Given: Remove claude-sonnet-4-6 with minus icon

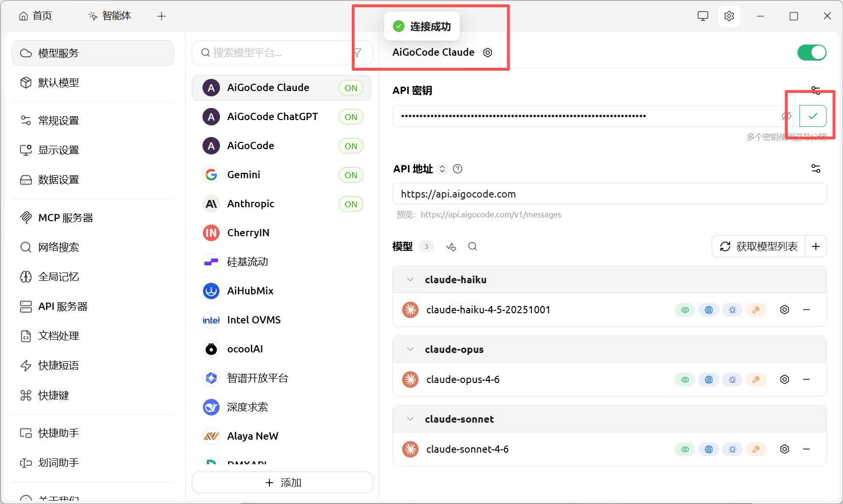Looking at the screenshot, I should click(x=807, y=449).
